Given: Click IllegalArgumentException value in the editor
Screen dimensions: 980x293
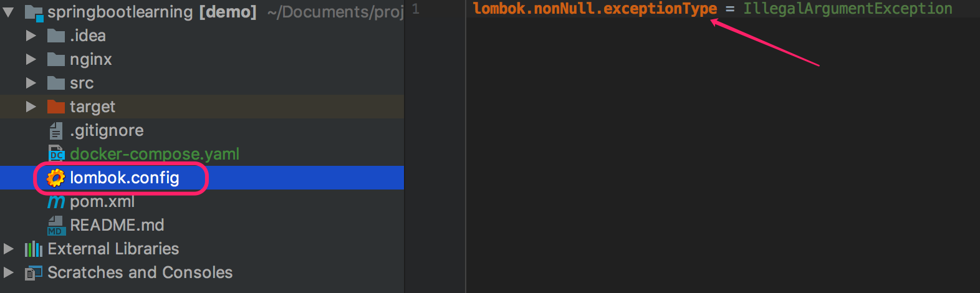Looking at the screenshot, I should [x=848, y=9].
